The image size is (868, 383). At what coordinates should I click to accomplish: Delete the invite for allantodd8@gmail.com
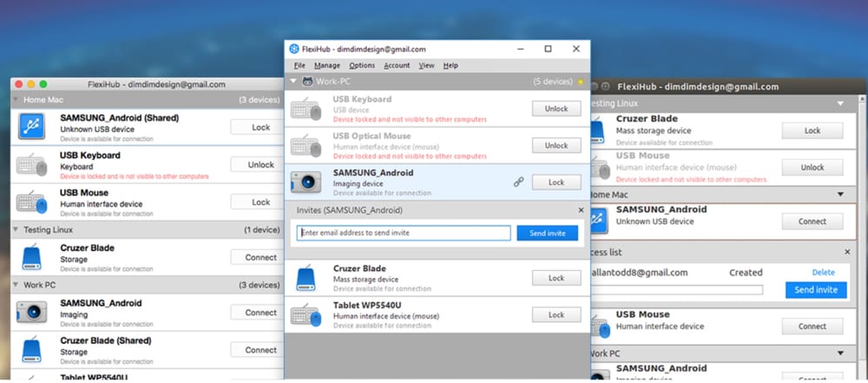coord(823,272)
